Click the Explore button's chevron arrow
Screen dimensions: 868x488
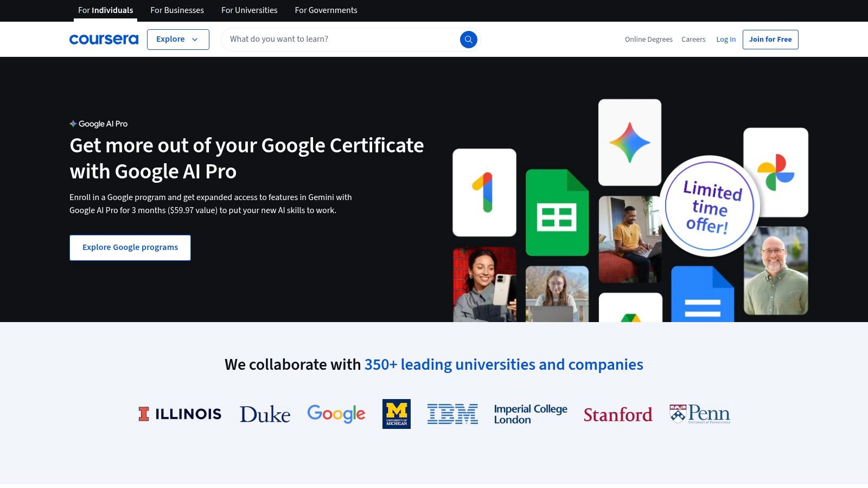(195, 40)
